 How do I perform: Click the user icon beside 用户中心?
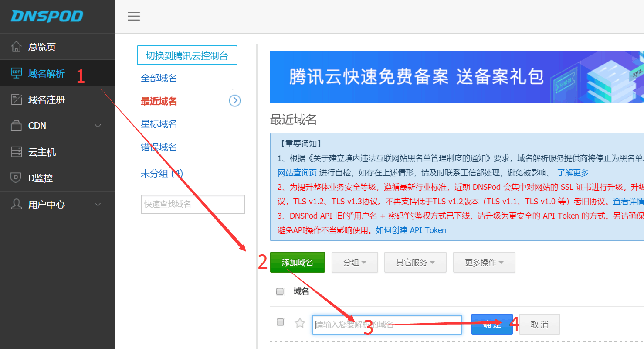[16, 204]
